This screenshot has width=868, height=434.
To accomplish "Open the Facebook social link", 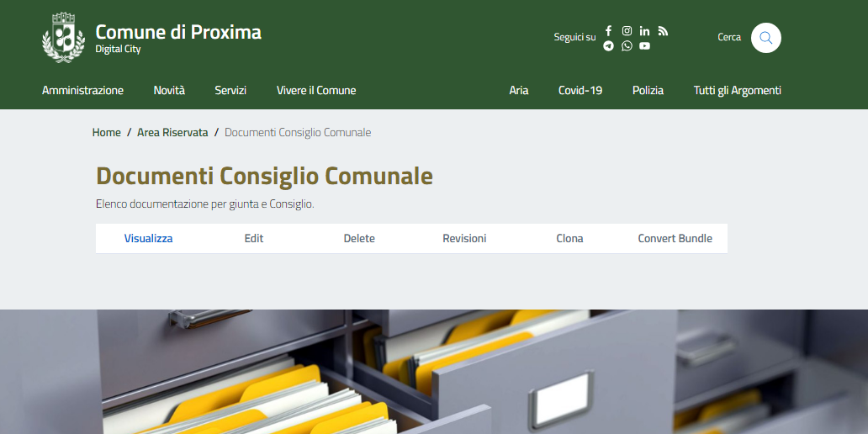I will pos(609,31).
